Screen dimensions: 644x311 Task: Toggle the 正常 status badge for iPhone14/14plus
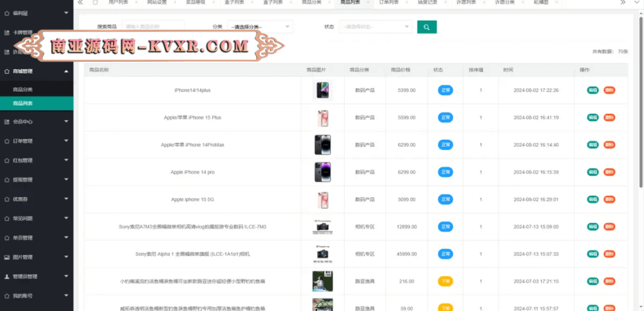(445, 90)
